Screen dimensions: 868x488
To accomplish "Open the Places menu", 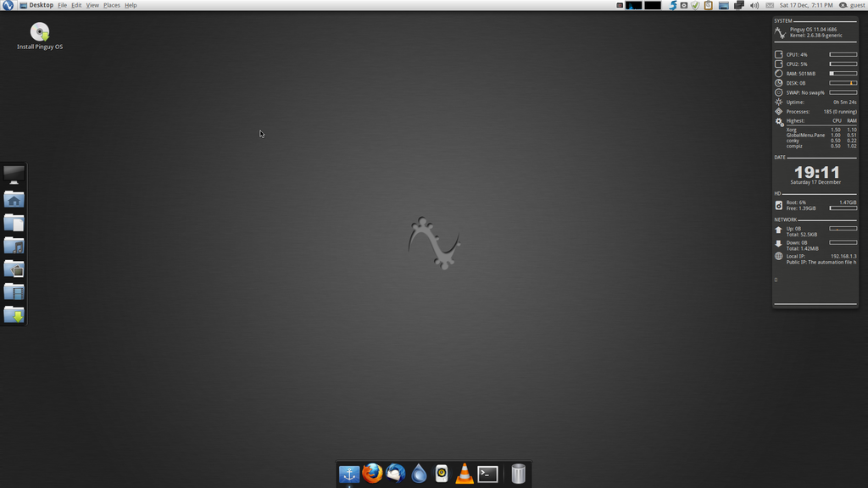I will (x=111, y=5).
